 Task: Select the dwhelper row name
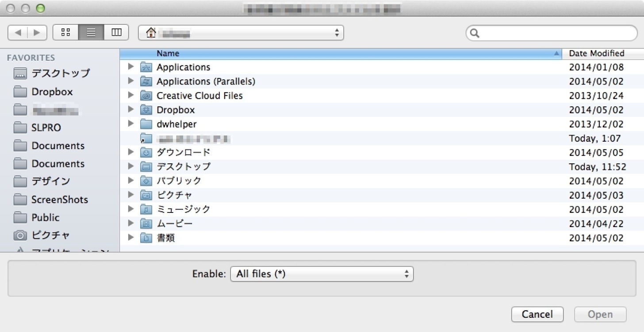[176, 124]
